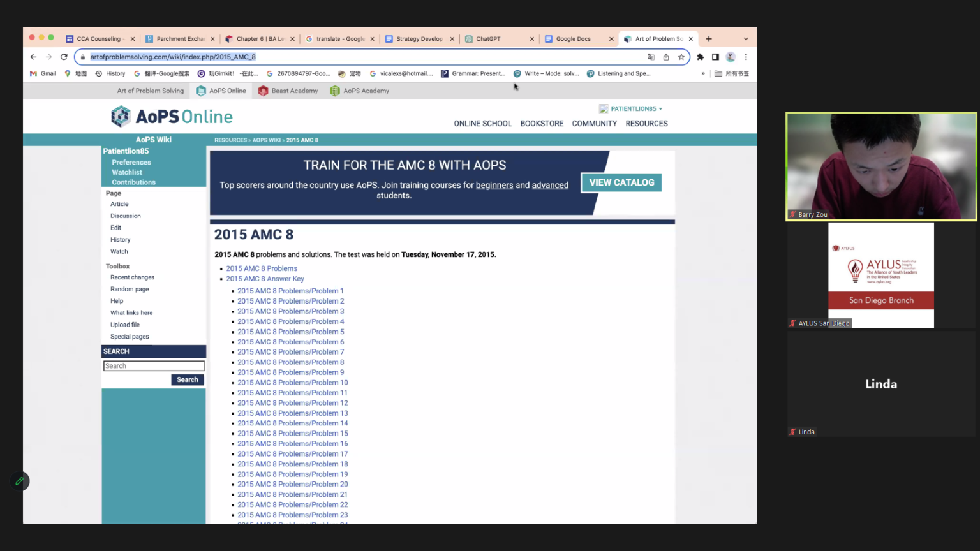980x551 pixels.
Task: Open the Problem 10 link
Action: (293, 383)
